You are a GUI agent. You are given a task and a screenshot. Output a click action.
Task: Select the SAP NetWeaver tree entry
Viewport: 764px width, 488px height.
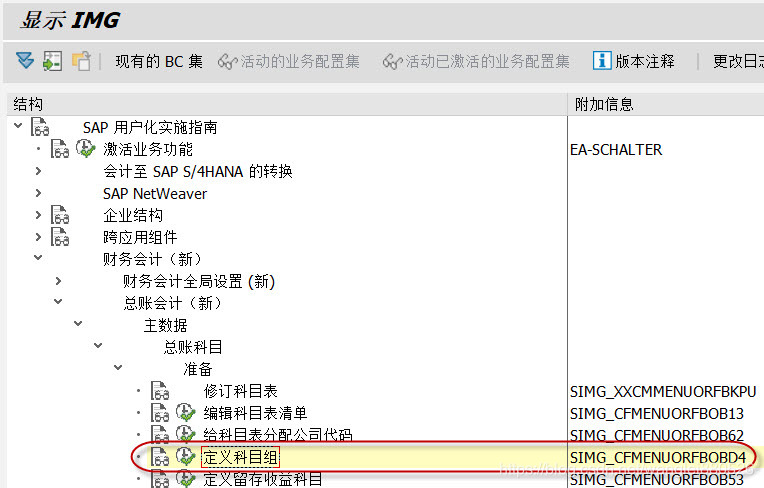(155, 193)
